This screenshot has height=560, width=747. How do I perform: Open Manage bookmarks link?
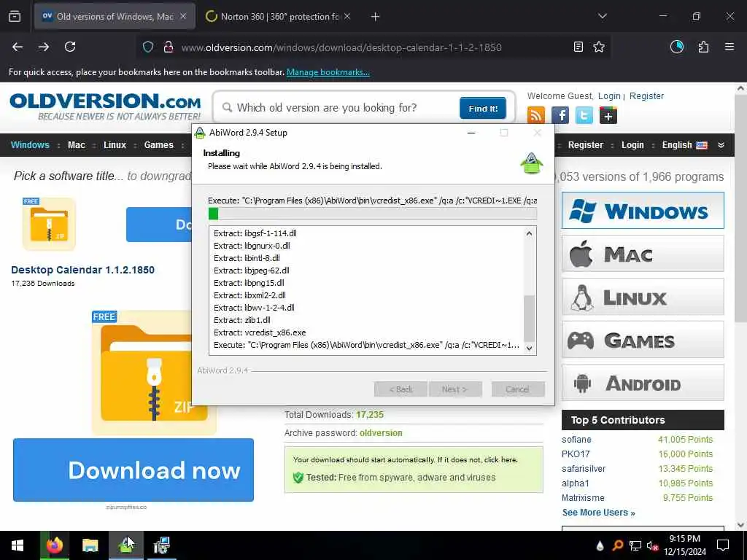[x=328, y=72]
